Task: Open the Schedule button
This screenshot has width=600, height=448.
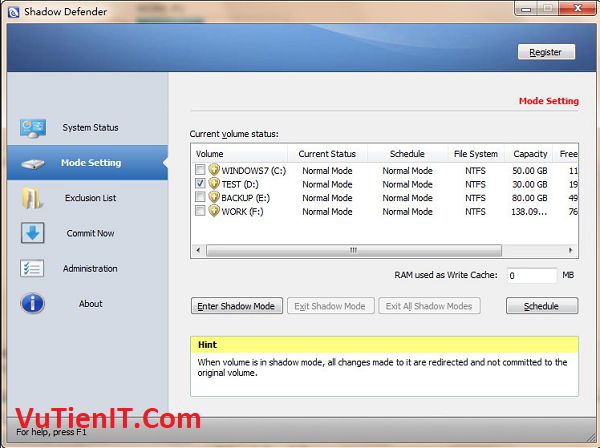Action: click(541, 306)
